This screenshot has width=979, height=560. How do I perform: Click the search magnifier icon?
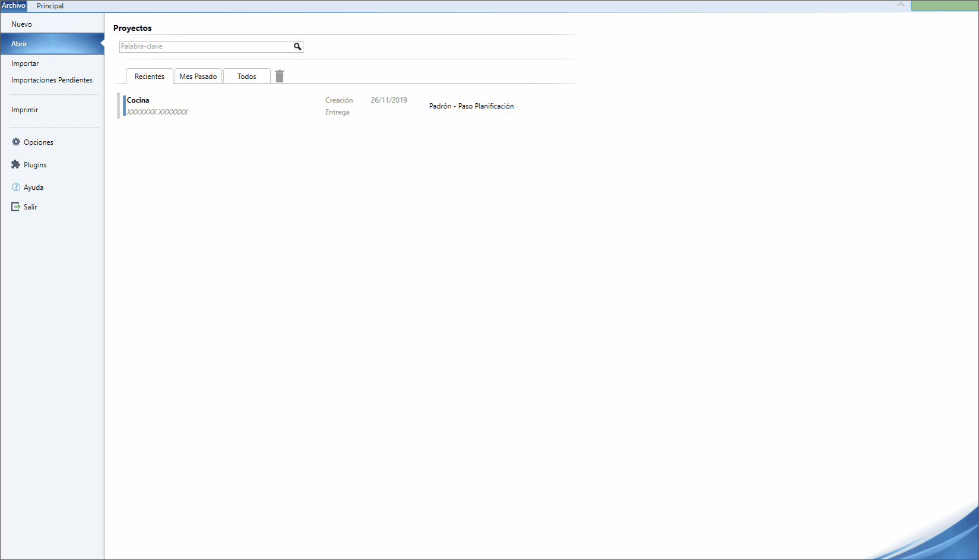click(x=297, y=46)
